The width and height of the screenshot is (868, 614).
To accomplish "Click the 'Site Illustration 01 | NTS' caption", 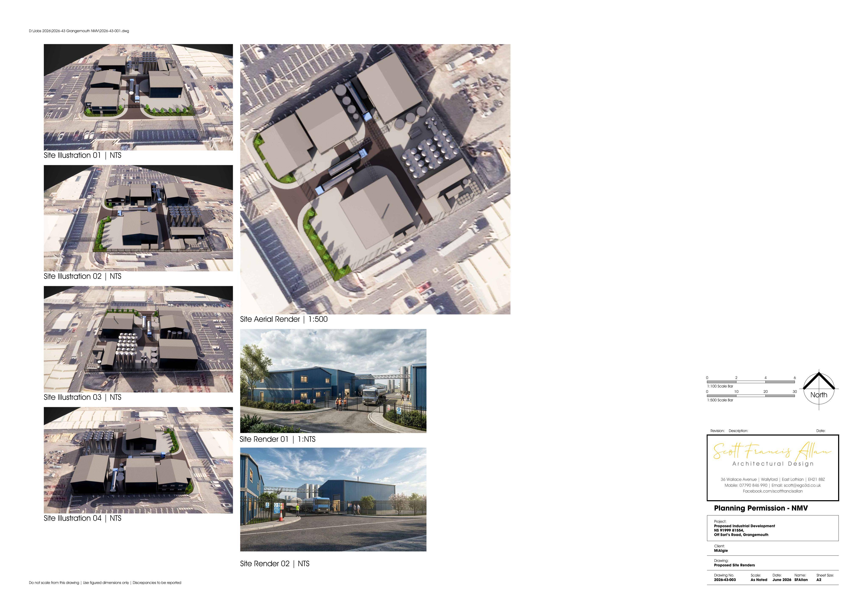I will pos(82,155).
